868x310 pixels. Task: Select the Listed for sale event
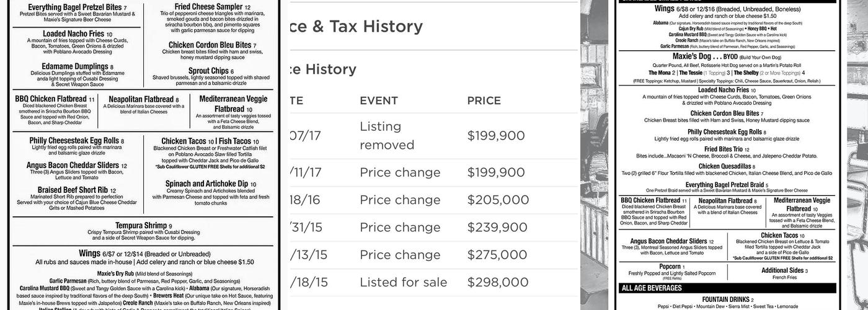pyautogui.click(x=403, y=282)
